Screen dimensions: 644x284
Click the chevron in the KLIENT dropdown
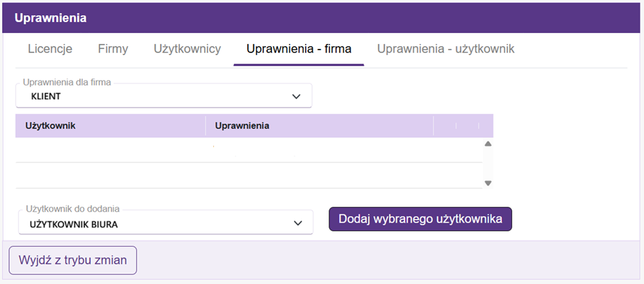297,97
